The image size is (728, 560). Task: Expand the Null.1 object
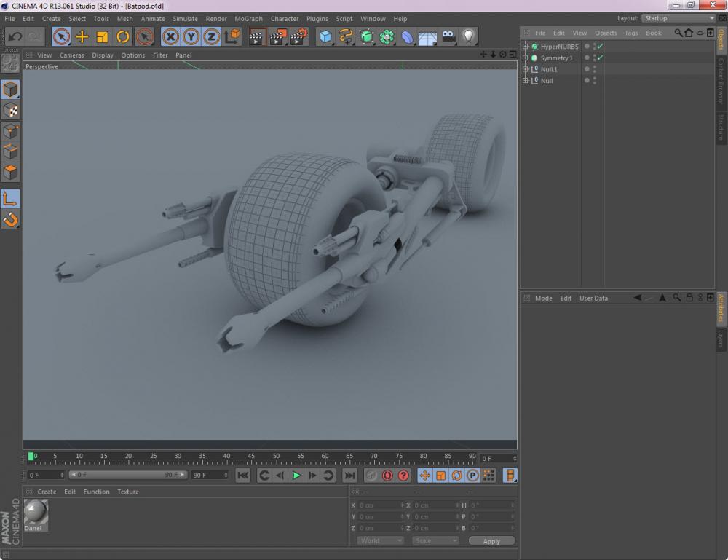[x=525, y=69]
